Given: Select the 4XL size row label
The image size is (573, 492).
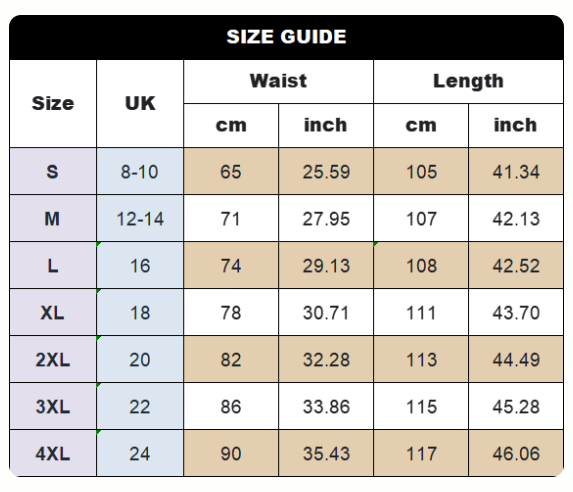Looking at the screenshot, I should coord(53,453).
